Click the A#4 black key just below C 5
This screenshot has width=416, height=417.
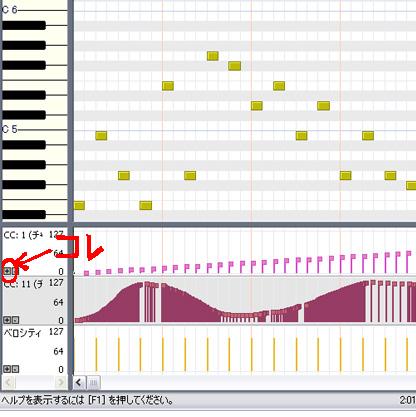24,145
